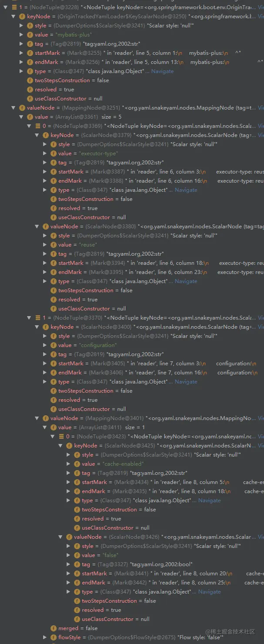Click Navigate on the type row below endMark Mark@3395

[x=186, y=281]
